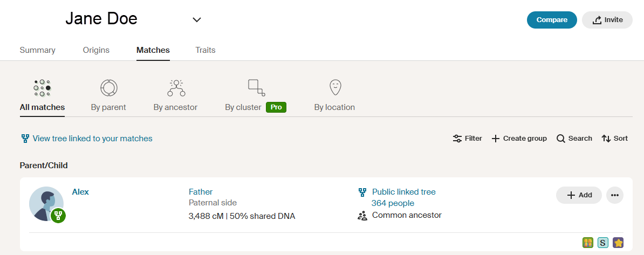Click the linked tree badge on Alex's avatar
The image size is (644, 255).
pyautogui.click(x=58, y=216)
